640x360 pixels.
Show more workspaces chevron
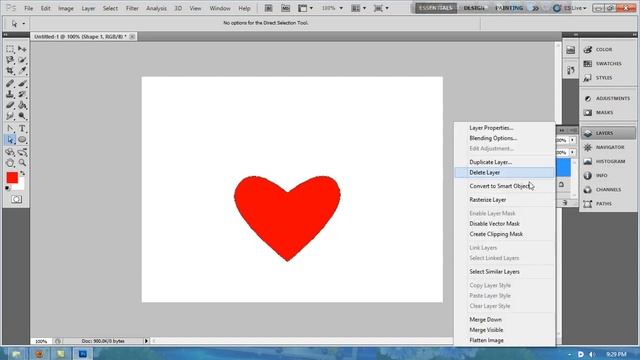535,8
